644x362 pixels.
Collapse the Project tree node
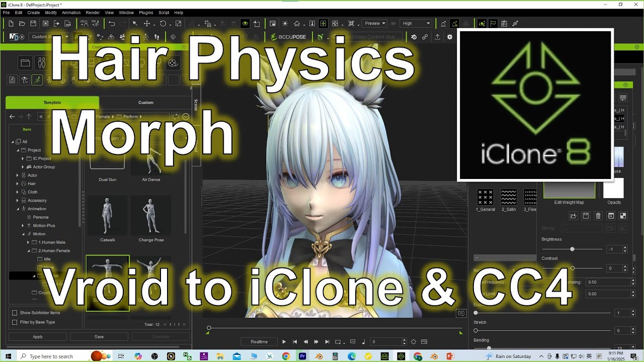(x=18, y=150)
